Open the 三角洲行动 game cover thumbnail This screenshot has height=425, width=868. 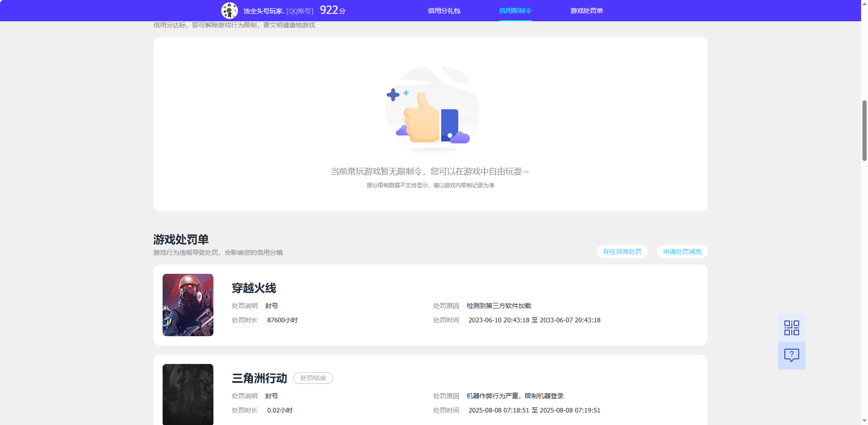click(x=188, y=394)
